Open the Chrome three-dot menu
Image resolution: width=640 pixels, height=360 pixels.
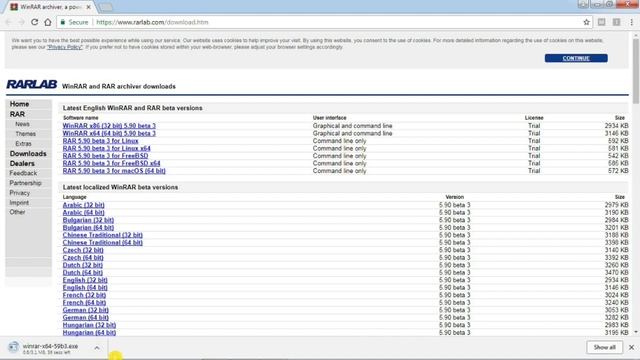pos(631,22)
